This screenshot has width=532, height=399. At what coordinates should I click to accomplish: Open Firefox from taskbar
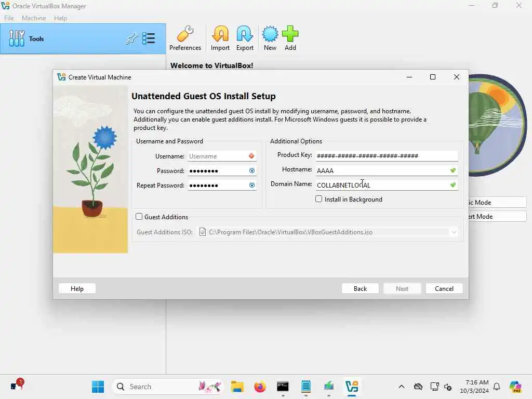[x=260, y=387]
